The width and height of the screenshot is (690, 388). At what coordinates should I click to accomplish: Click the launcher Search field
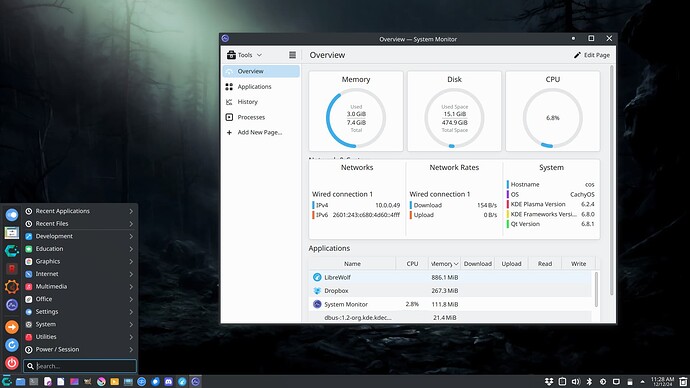(x=80, y=366)
